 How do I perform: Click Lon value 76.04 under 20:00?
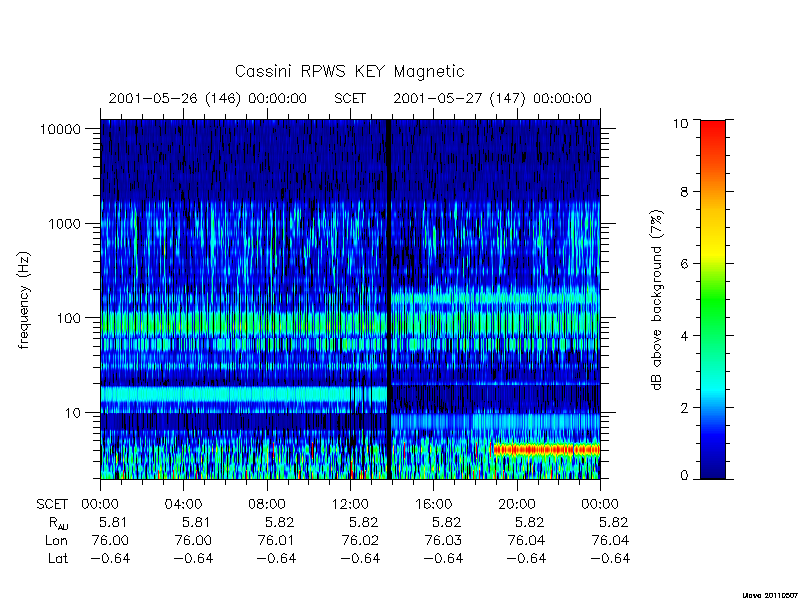click(x=526, y=540)
